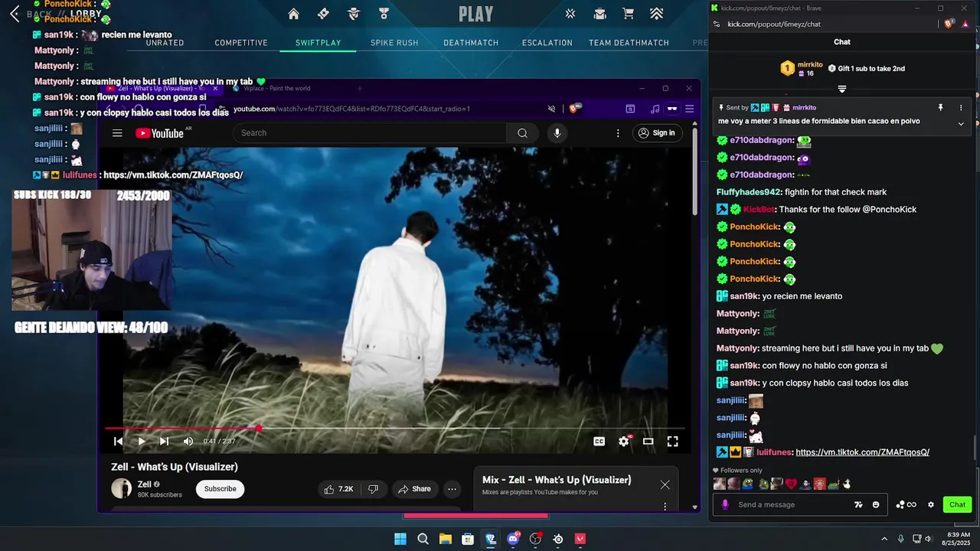The width and height of the screenshot is (980, 551).
Task: Toggle closed captions in YouTube player
Action: pyautogui.click(x=599, y=442)
